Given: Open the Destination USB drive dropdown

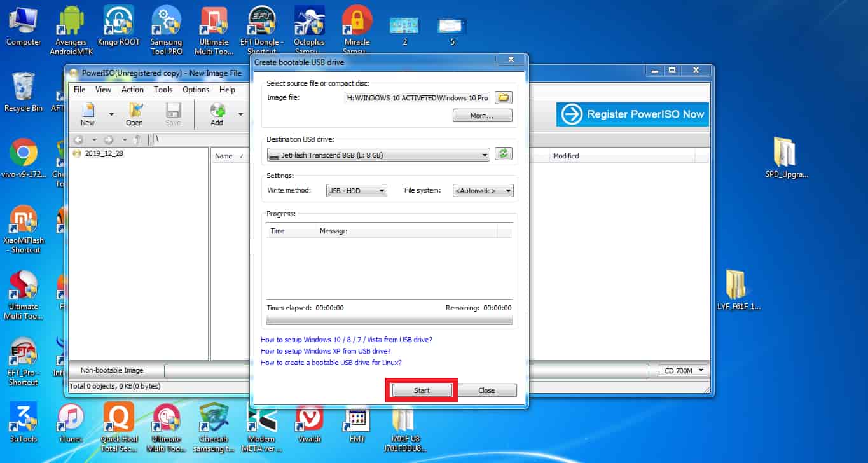Looking at the screenshot, I should click(x=485, y=153).
